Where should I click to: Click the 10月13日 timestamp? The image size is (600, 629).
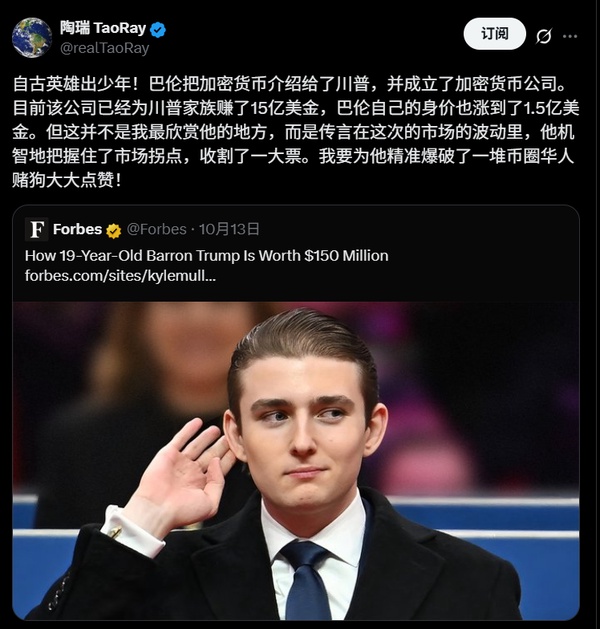point(229,229)
